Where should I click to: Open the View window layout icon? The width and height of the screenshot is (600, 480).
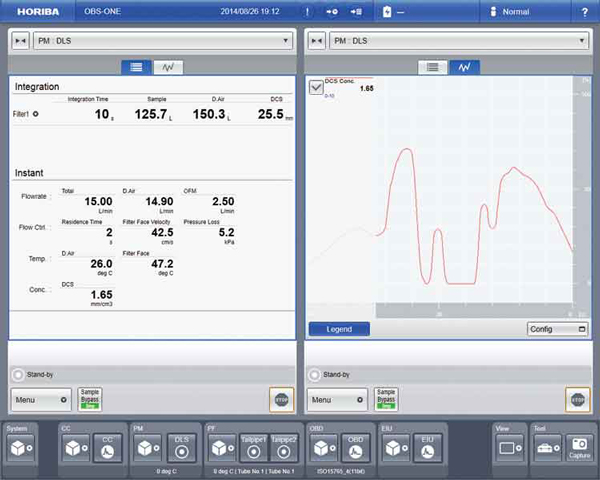(510, 449)
